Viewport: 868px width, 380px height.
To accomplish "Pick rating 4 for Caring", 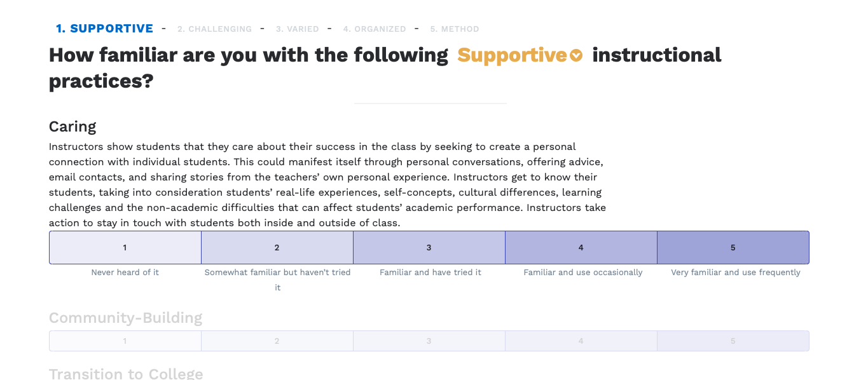I will pyautogui.click(x=581, y=248).
